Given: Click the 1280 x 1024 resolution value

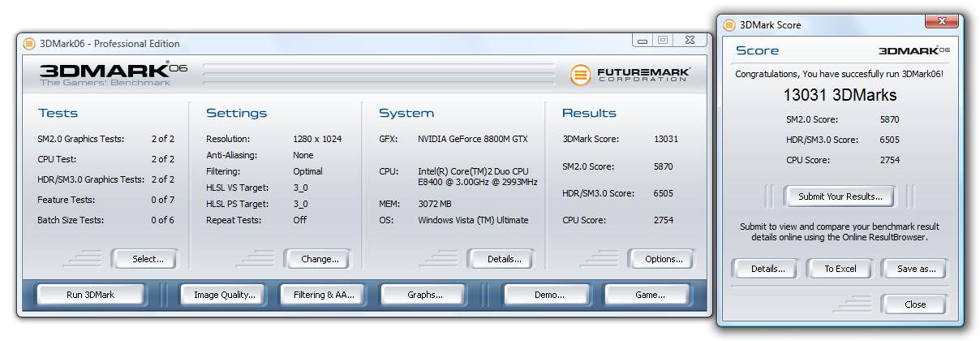Looking at the screenshot, I should [x=317, y=139].
